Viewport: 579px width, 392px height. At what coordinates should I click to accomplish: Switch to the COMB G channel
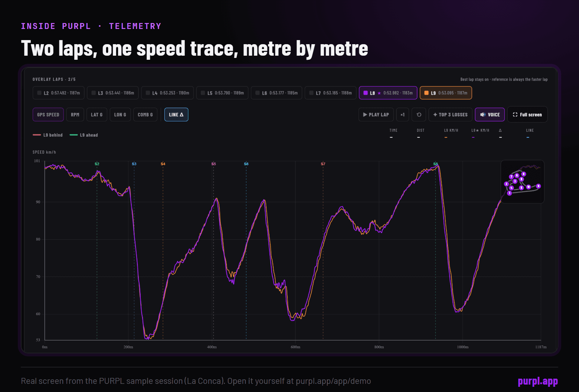coord(145,115)
